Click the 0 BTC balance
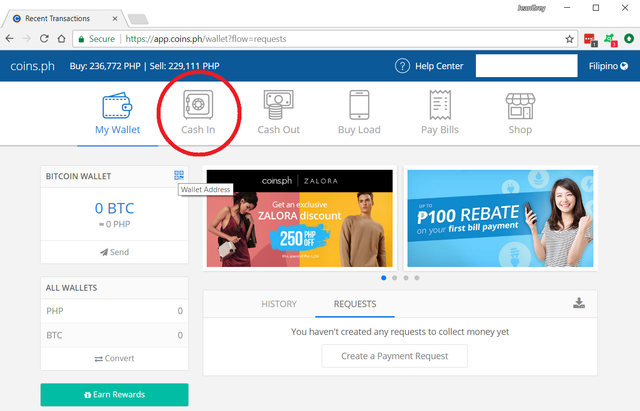This screenshot has height=411, width=640. pyautogui.click(x=114, y=209)
